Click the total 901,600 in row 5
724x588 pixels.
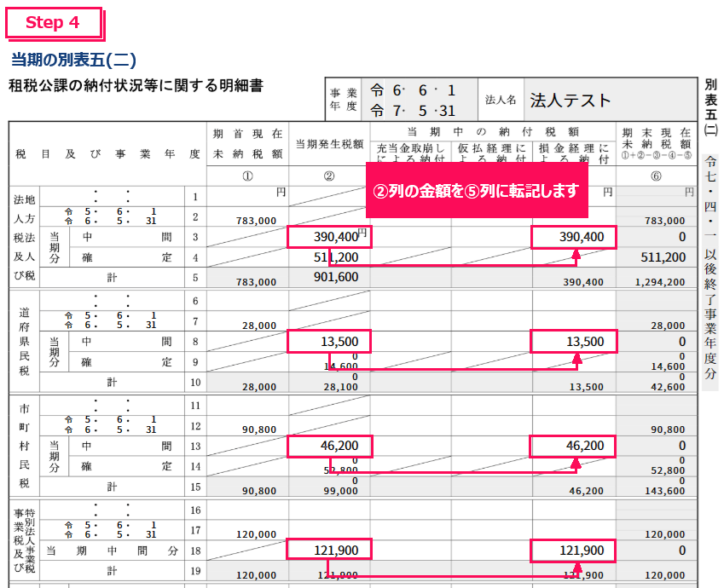[x=336, y=277]
